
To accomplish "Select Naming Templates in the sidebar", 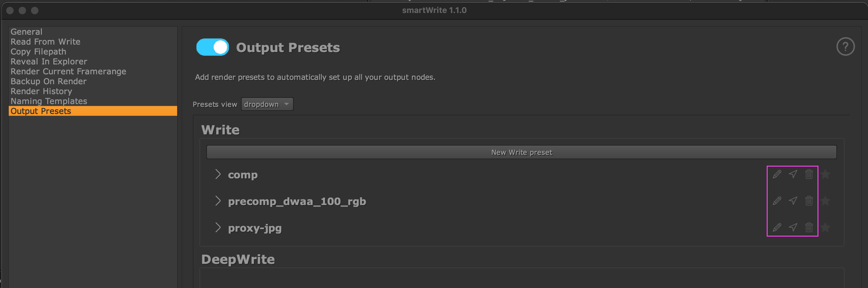I will [49, 101].
